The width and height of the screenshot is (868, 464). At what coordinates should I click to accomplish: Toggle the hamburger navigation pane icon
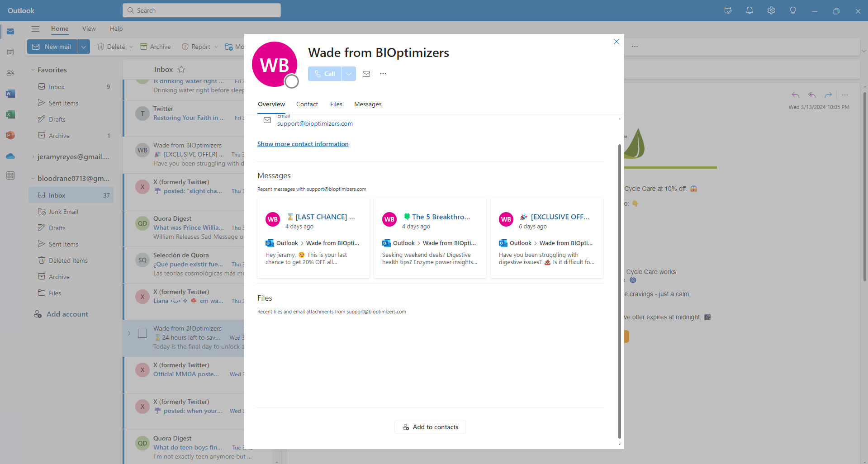(x=35, y=28)
